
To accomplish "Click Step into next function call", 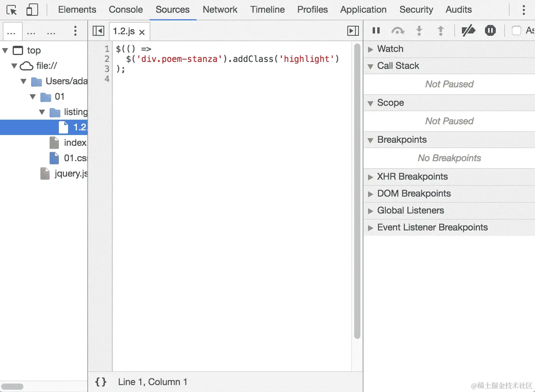I will pos(419,30).
